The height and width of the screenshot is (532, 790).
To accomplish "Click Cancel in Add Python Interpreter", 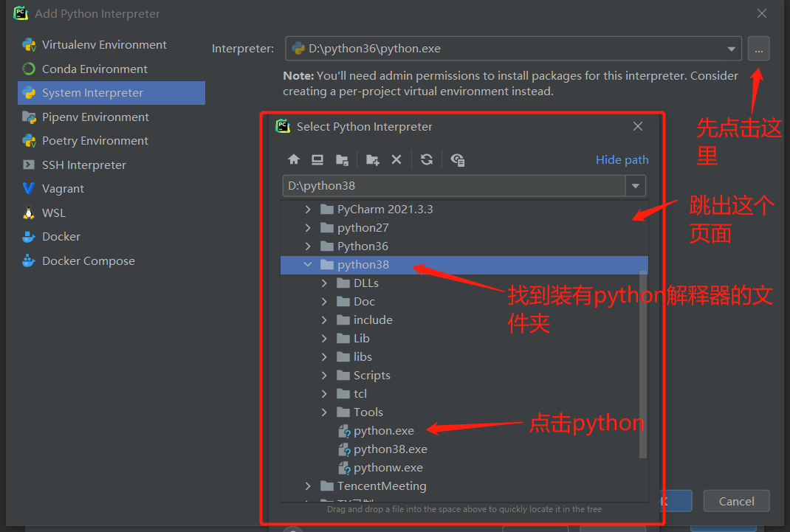I will pos(736,501).
